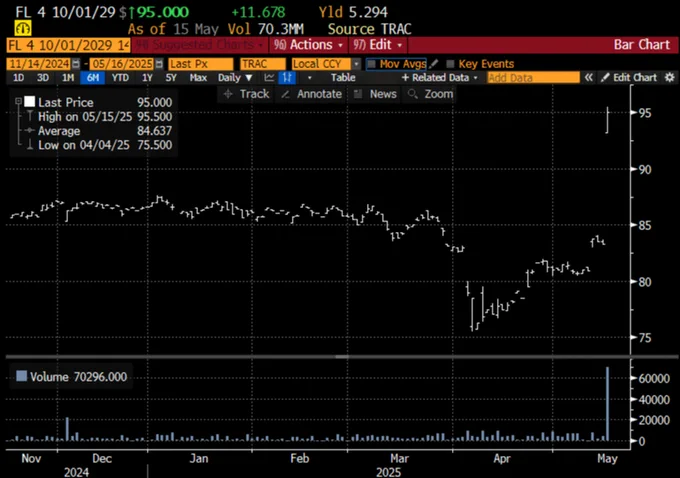
Task: Click the end date field 05/16/2025
Action: click(x=122, y=64)
